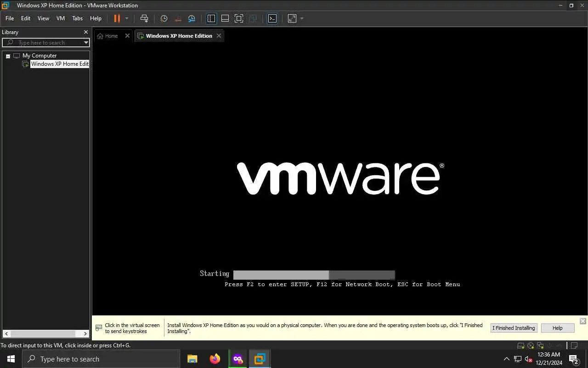Click the keyboard icon in hint bar
The width and height of the screenshot is (588, 368).
[x=99, y=328]
